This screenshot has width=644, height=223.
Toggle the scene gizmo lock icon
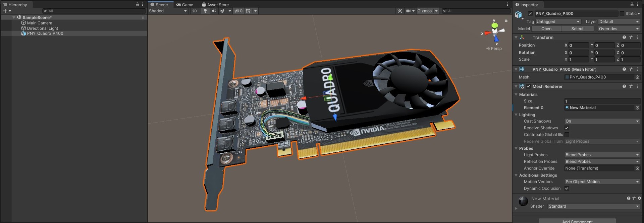point(506,21)
